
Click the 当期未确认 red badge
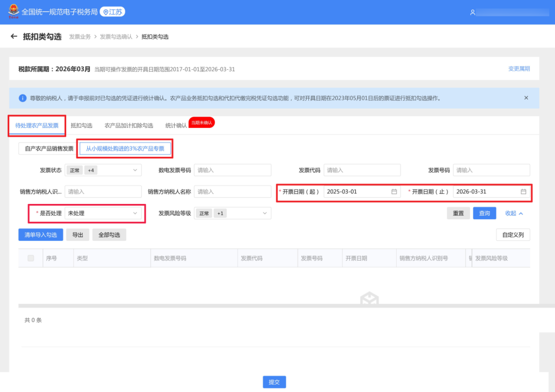point(202,122)
